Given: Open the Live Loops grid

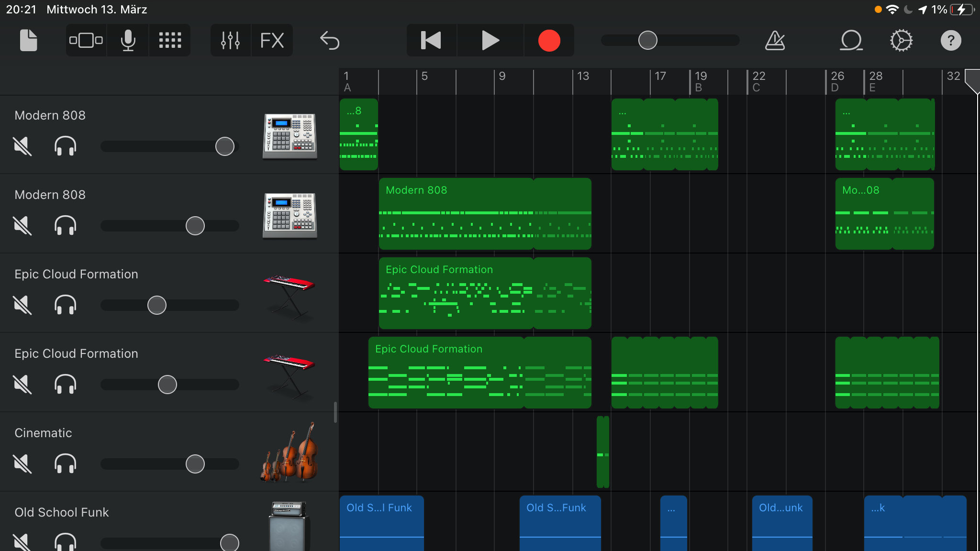Looking at the screenshot, I should coord(170,41).
